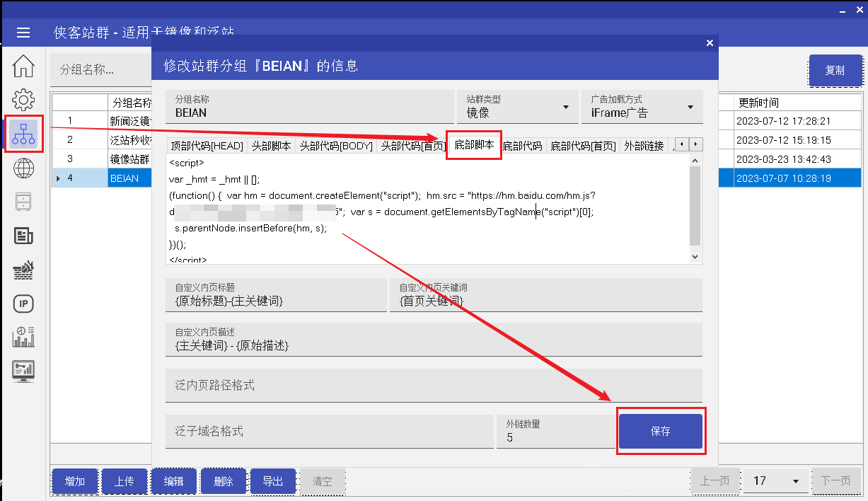The height and width of the screenshot is (501, 868).
Task: Click the 泛内页路径格式 field
Action: (x=434, y=386)
